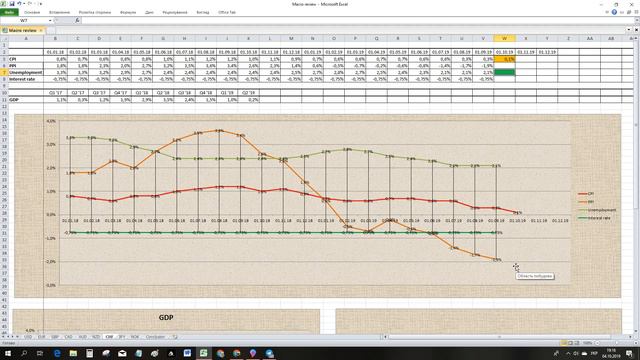The height and width of the screenshot is (360, 640).
Task: Open the Data ribbon tab
Action: [149, 12]
